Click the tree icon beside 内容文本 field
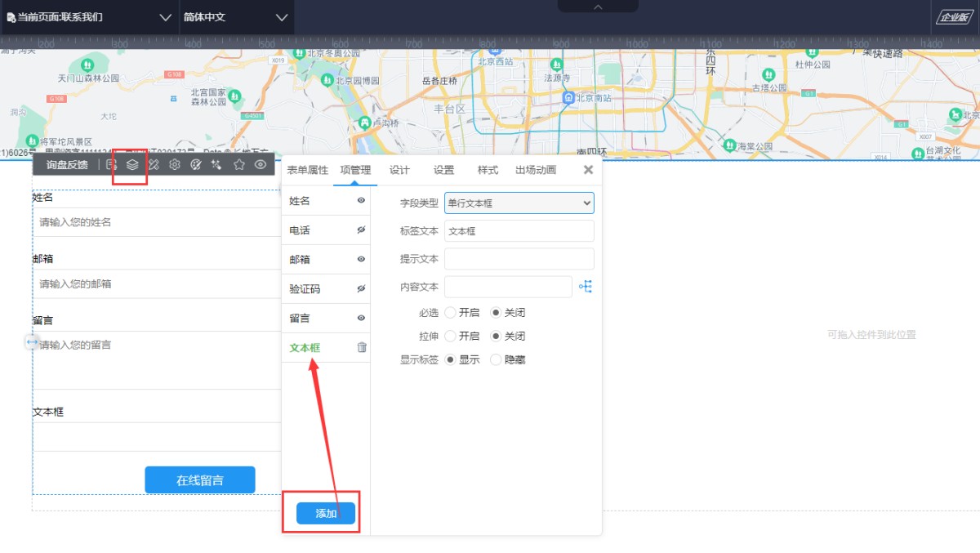 (585, 287)
